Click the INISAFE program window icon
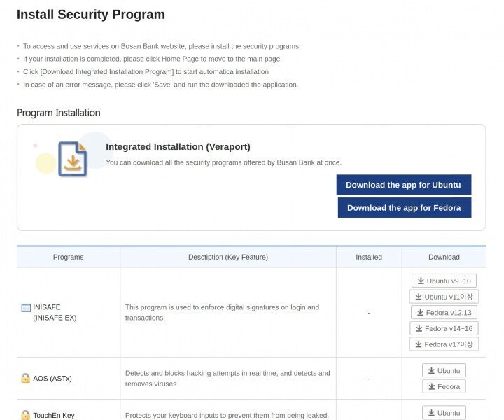 26,307
